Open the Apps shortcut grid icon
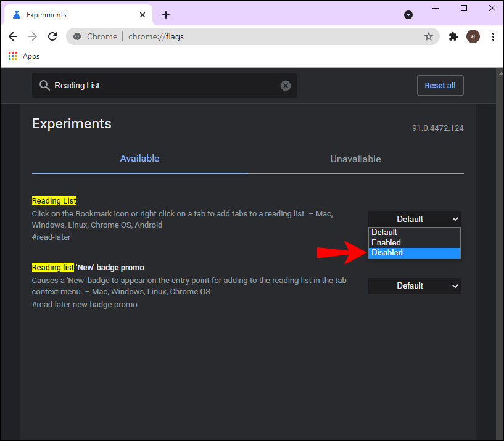This screenshot has height=441, width=504. click(x=12, y=56)
